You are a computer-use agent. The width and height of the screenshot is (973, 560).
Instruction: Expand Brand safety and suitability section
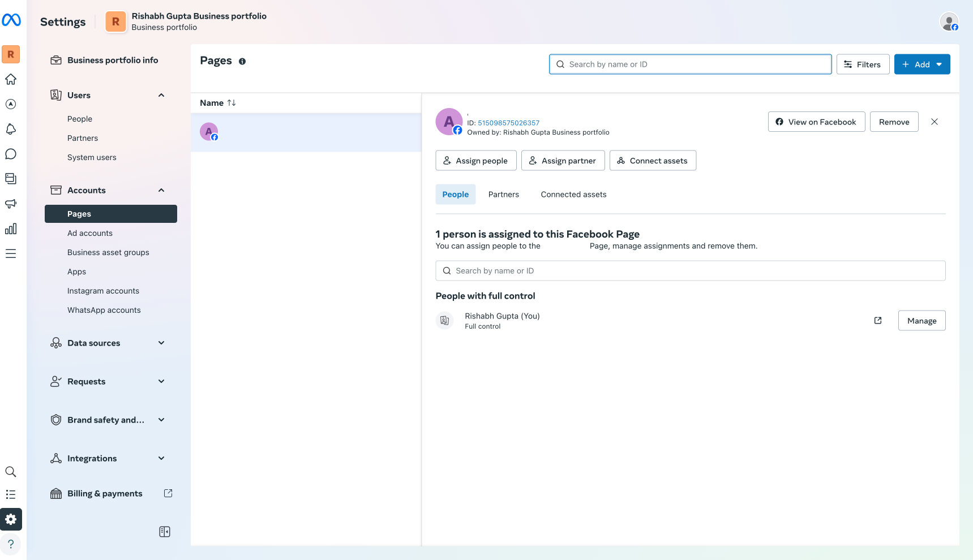click(161, 420)
